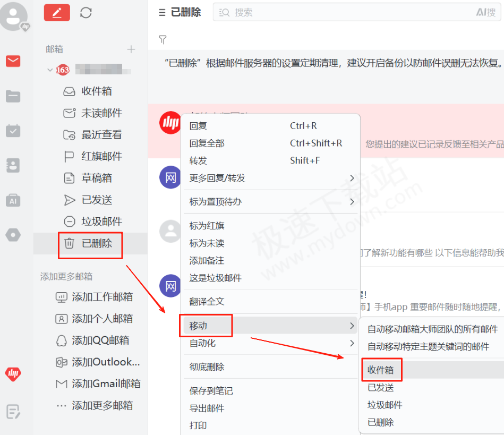The height and width of the screenshot is (435, 504).
Task: Click the user avatar at top left
Action: click(x=13, y=16)
